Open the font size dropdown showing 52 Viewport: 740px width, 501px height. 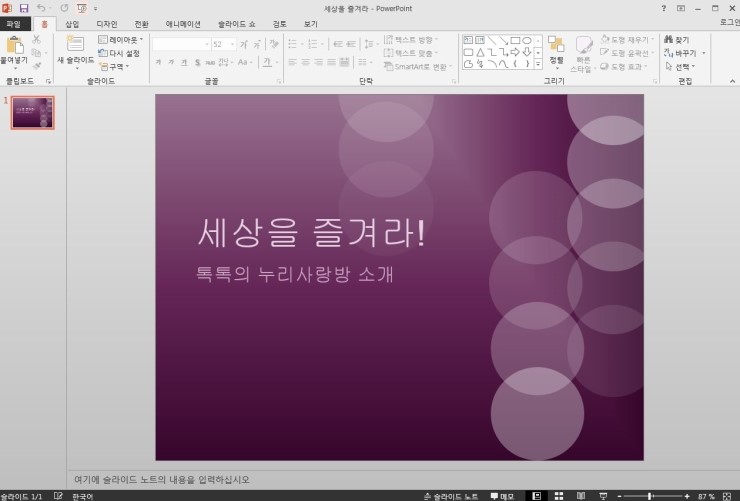[232, 44]
